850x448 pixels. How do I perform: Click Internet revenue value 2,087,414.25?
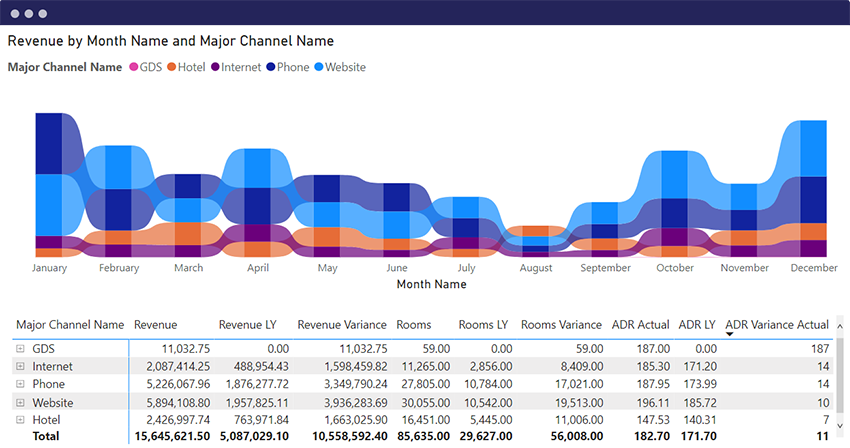(x=178, y=367)
